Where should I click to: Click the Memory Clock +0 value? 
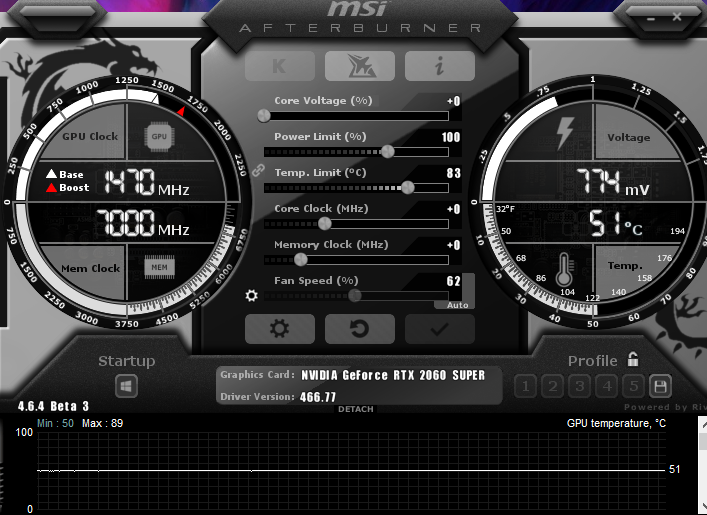pyautogui.click(x=454, y=245)
